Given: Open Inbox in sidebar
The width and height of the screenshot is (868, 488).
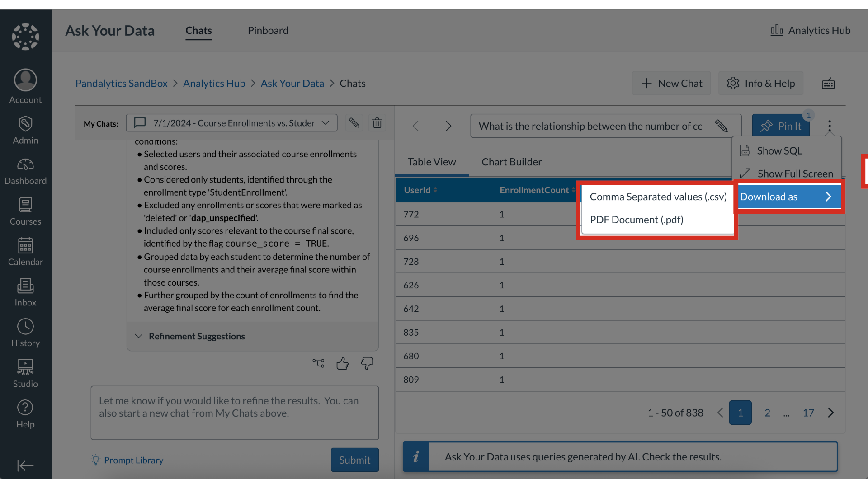Looking at the screenshot, I should 25,293.
